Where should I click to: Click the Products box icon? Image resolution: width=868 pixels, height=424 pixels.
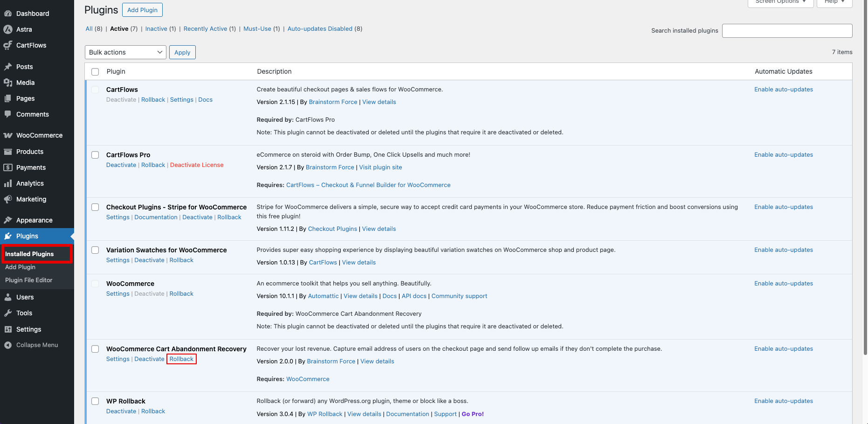coord(8,152)
